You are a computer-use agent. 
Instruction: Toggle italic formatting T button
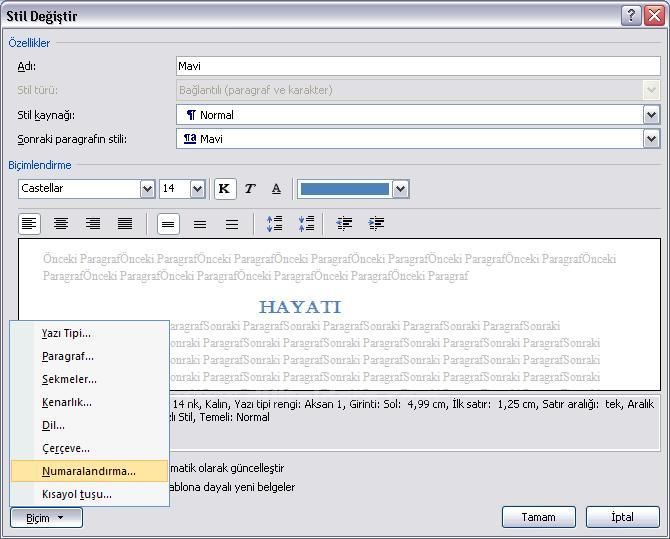click(250, 189)
